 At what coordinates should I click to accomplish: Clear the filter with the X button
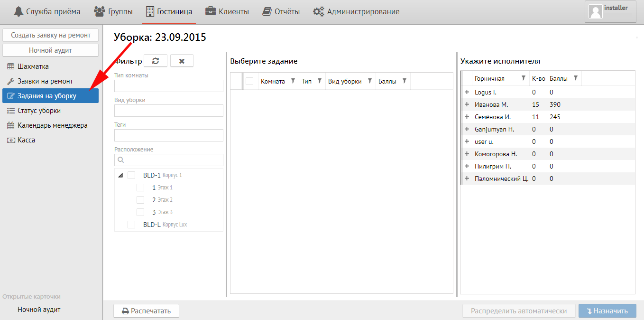click(182, 61)
